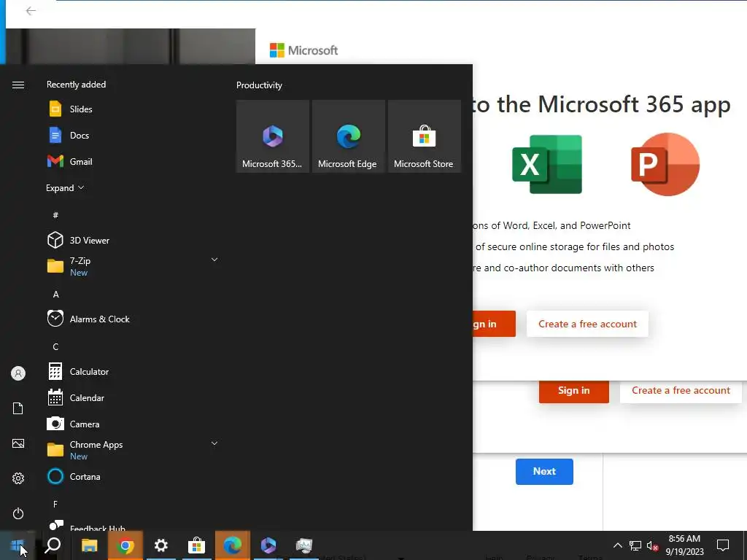Open the Microsoft 365 tile
747x560 pixels.
pos(273,136)
